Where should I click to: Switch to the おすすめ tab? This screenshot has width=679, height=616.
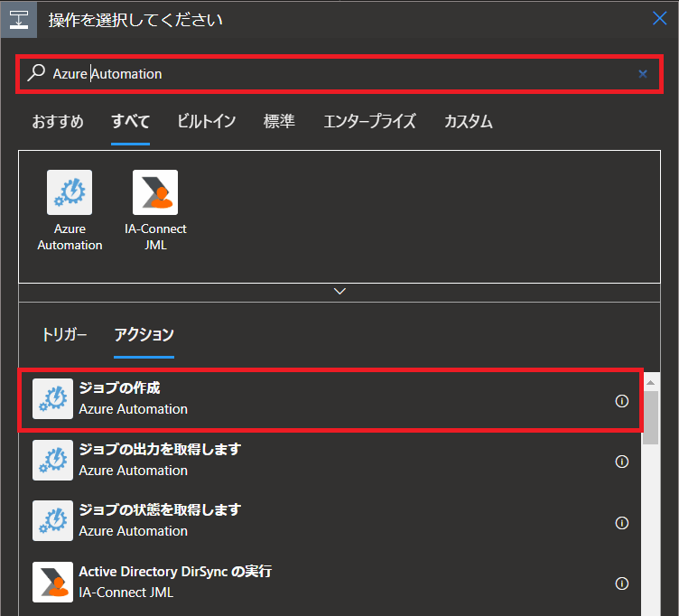pos(58,122)
